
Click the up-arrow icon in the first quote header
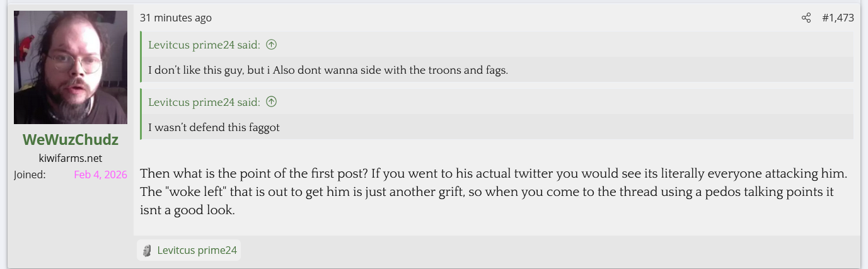coord(272,45)
